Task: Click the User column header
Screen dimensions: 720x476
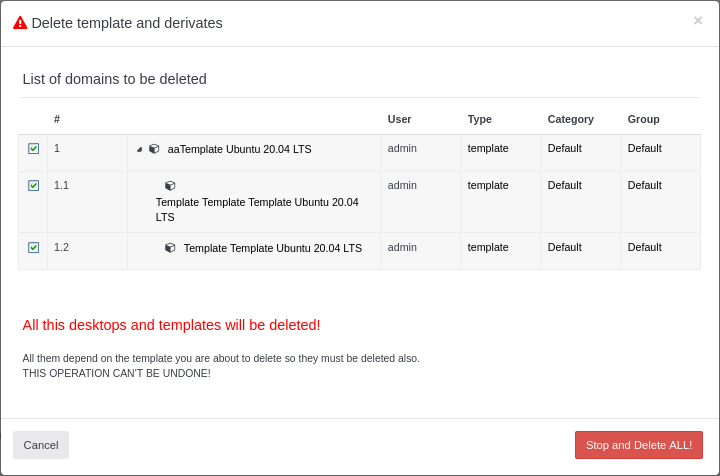Action: (399, 119)
